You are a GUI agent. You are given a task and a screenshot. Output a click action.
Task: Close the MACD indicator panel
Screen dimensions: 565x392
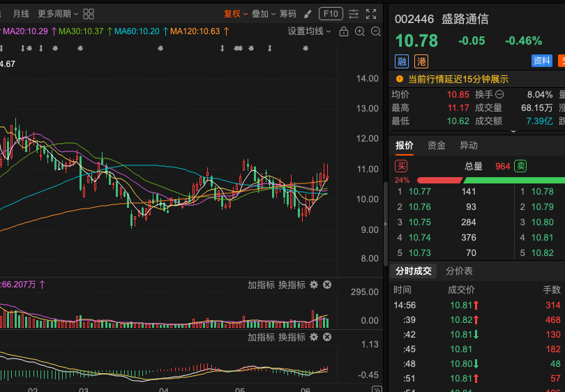(x=327, y=337)
